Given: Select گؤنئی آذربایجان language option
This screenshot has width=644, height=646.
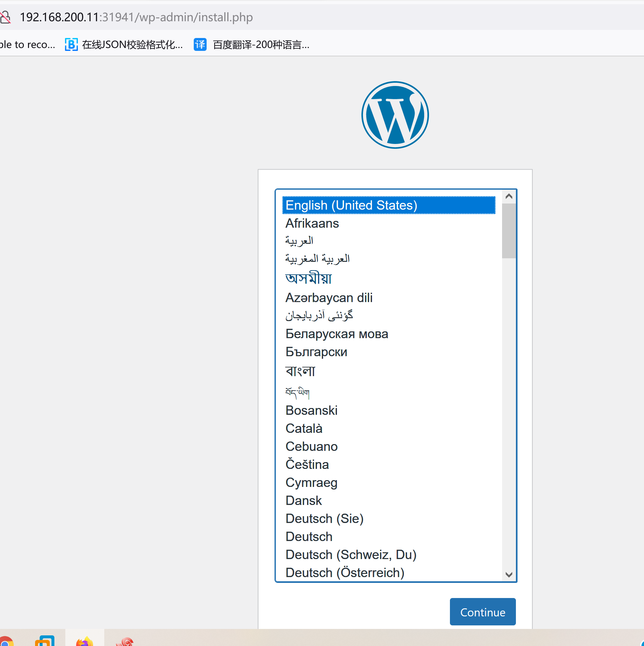Looking at the screenshot, I should (389, 315).
